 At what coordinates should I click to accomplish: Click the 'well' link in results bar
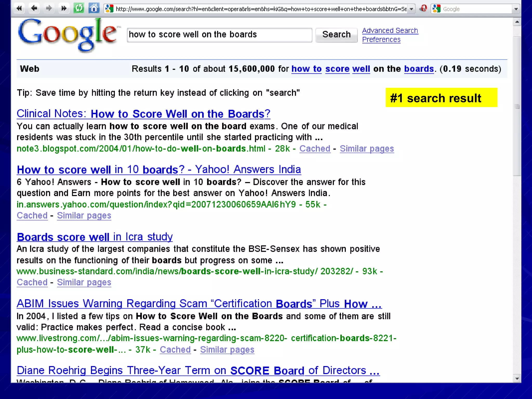coord(361,69)
